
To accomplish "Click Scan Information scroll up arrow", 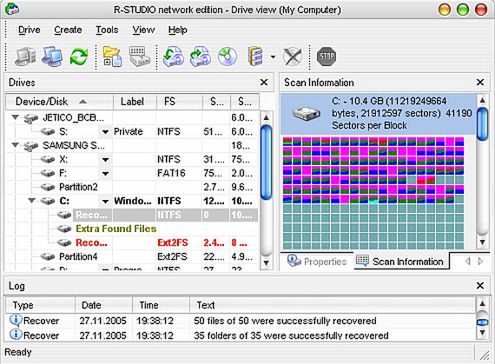I will (x=482, y=100).
